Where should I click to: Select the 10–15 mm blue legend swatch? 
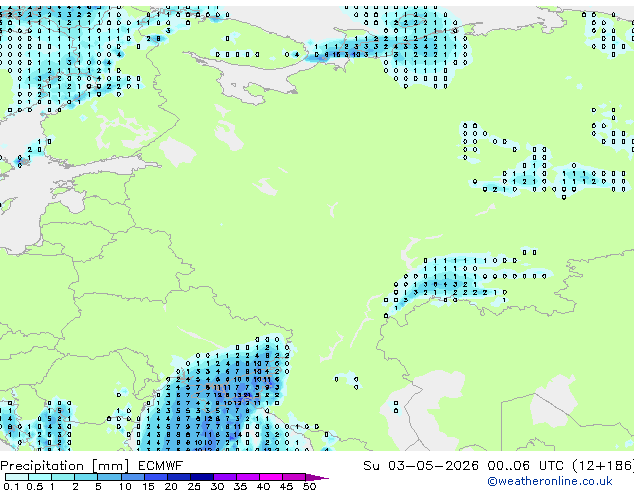tap(133, 477)
